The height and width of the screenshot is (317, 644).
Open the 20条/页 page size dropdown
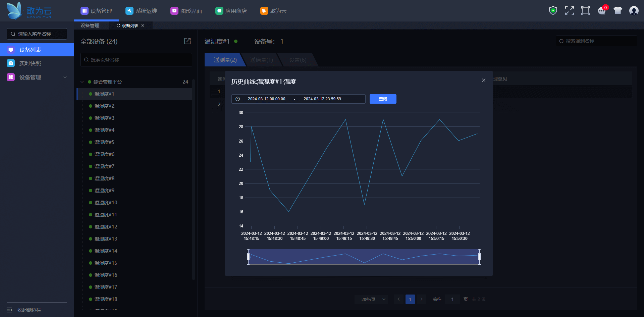371,299
